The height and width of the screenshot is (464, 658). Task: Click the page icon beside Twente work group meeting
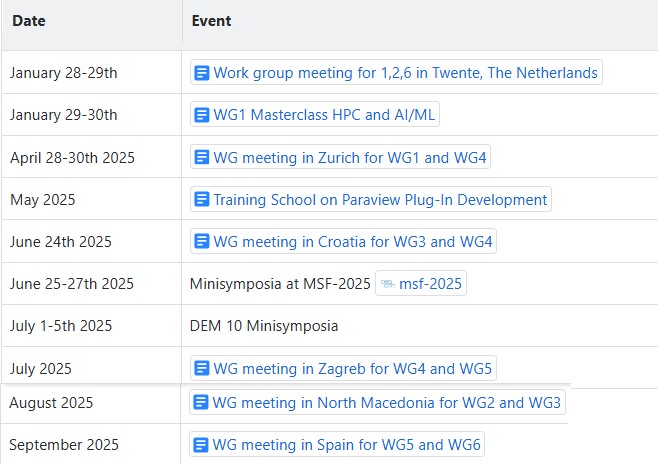(201, 73)
